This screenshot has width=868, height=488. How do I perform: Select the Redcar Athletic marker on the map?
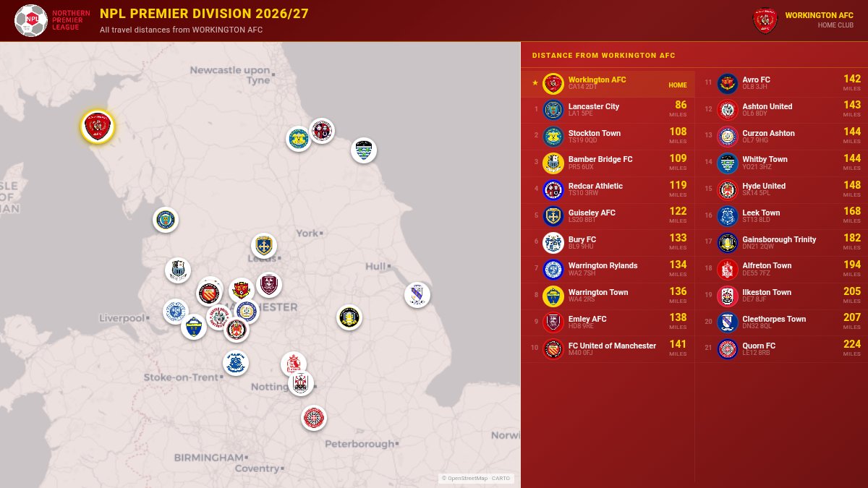pyautogui.click(x=321, y=131)
